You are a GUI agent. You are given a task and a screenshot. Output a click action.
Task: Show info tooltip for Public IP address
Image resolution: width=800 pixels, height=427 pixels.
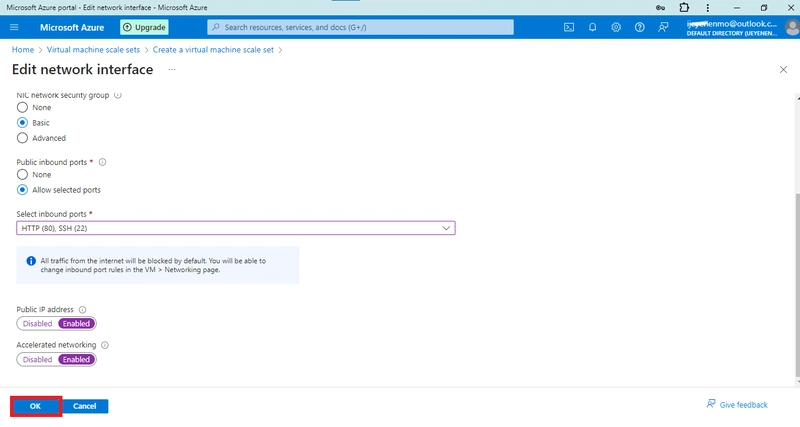(83, 310)
